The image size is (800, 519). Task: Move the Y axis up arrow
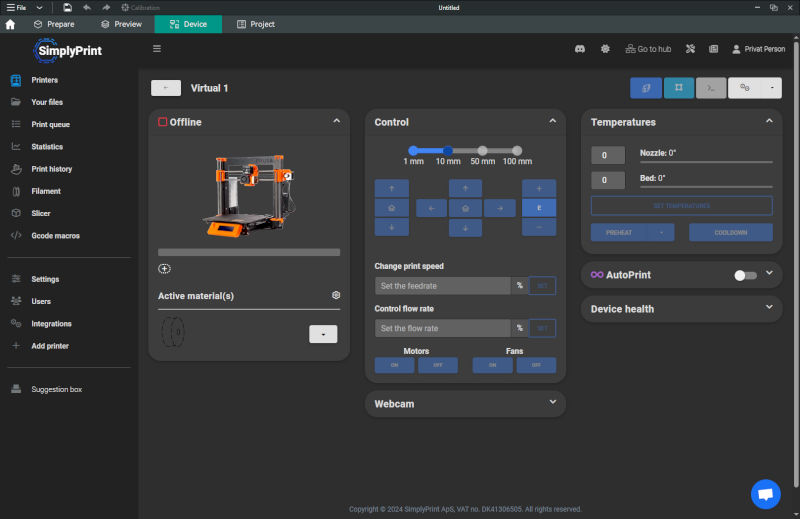(465, 188)
